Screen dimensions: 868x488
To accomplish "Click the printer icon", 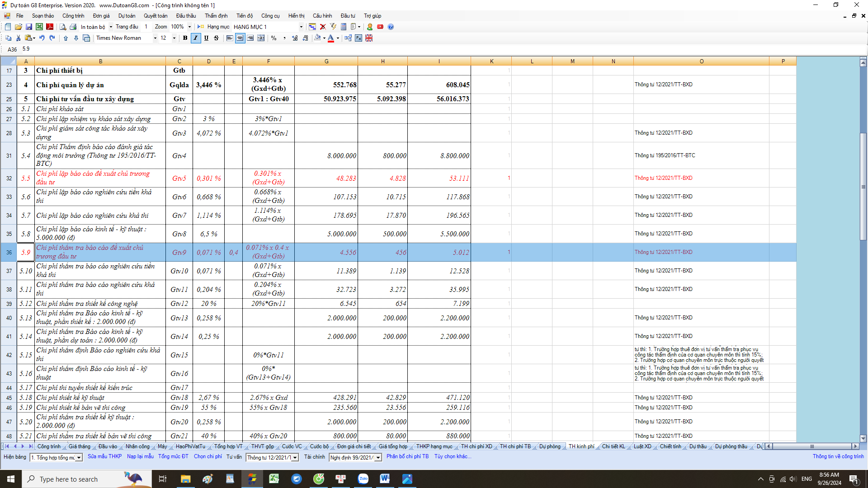I will 73,27.
